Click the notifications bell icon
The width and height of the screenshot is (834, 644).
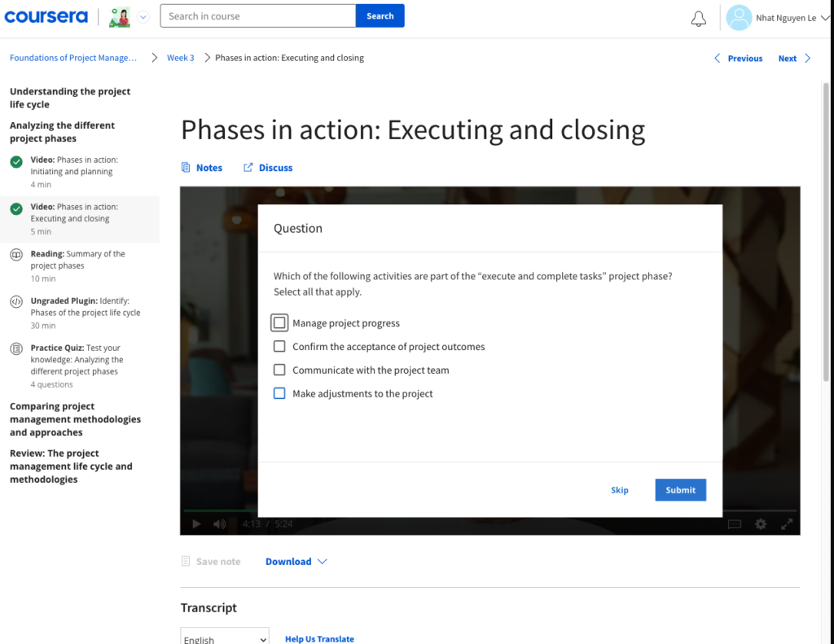click(698, 19)
